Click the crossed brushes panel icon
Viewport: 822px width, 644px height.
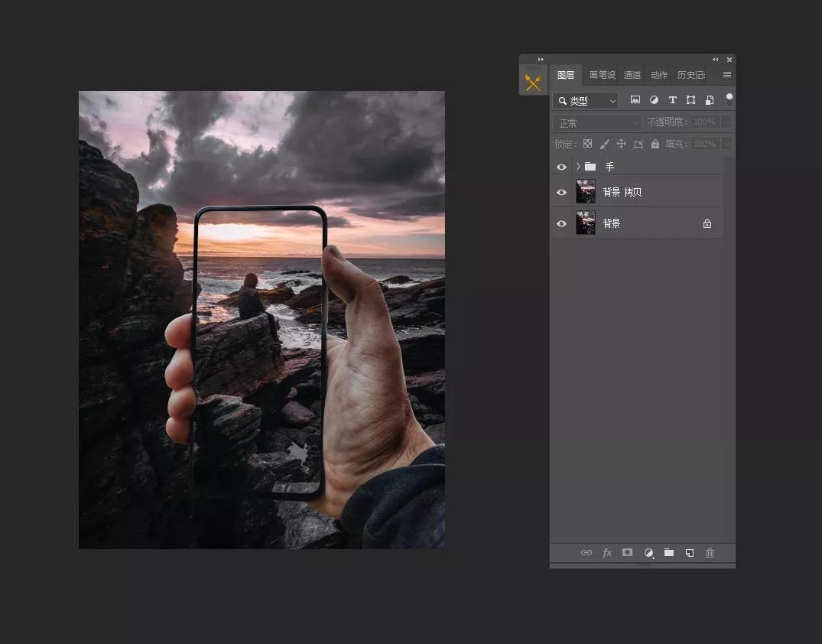533,80
